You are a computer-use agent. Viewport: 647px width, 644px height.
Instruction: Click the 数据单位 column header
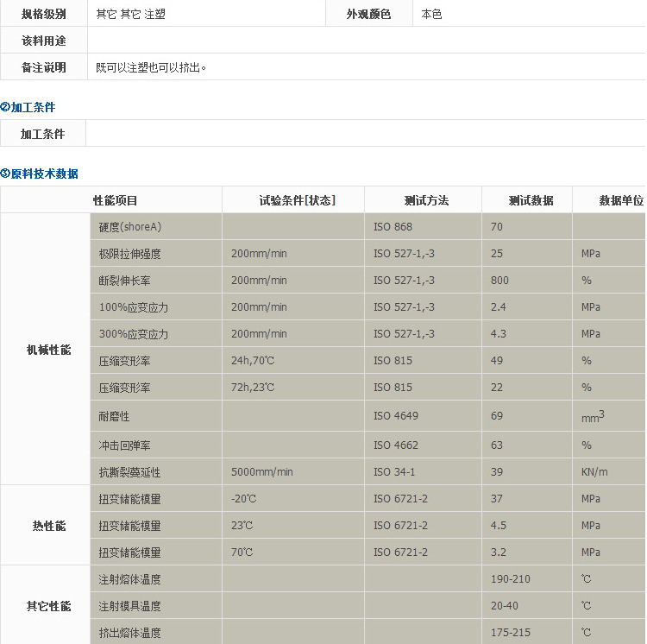tap(621, 200)
